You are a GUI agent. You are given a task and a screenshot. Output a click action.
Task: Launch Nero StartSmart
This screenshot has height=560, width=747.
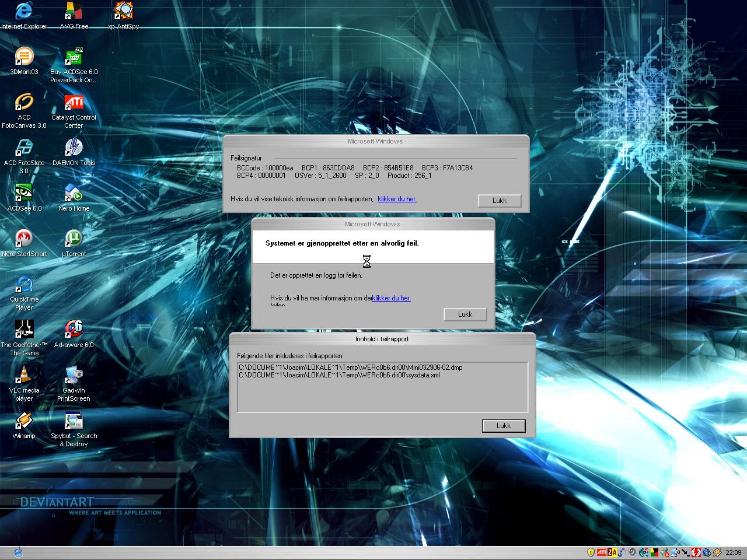click(x=24, y=243)
